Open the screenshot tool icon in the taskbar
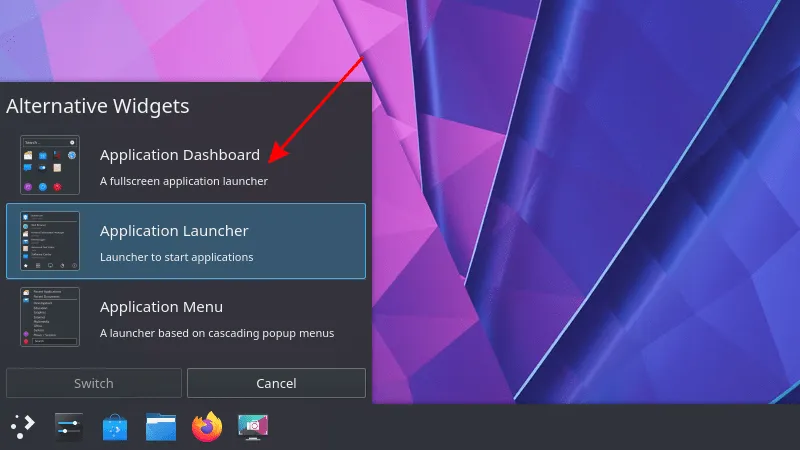800x450 pixels. [x=253, y=427]
